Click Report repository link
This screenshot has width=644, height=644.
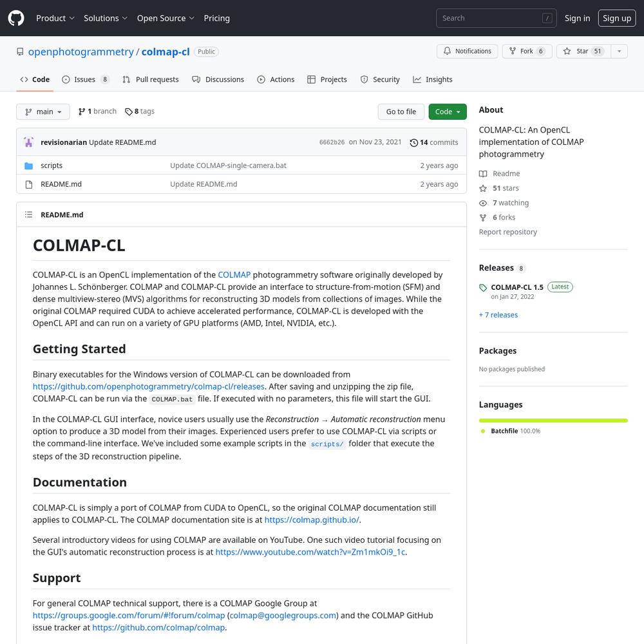(507, 232)
